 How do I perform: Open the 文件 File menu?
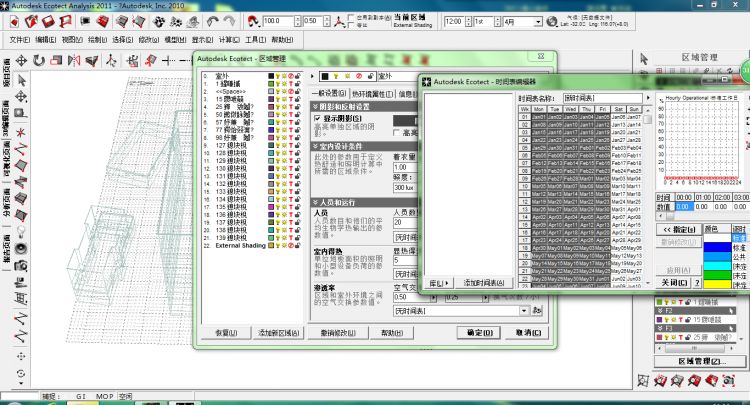coord(20,40)
